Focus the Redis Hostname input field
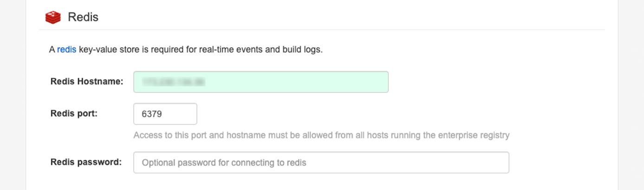Image resolution: width=644 pixels, height=190 pixels. pyautogui.click(x=261, y=82)
